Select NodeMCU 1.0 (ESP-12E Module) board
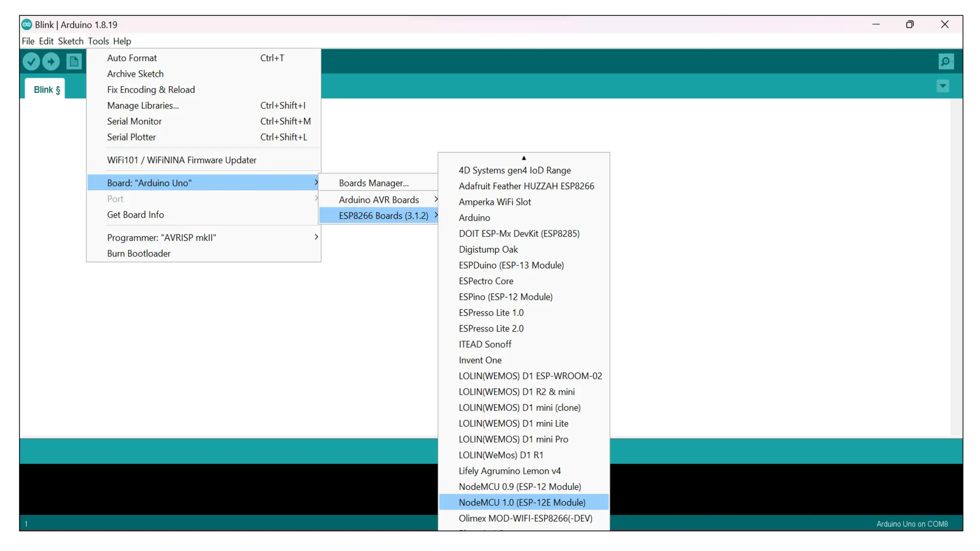The width and height of the screenshot is (980, 551). pos(522,502)
